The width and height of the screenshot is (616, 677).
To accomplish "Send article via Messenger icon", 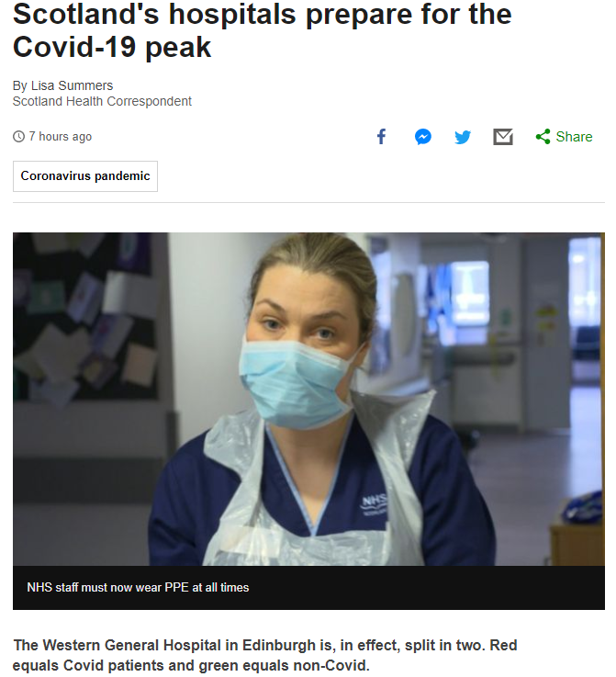I will 423,137.
